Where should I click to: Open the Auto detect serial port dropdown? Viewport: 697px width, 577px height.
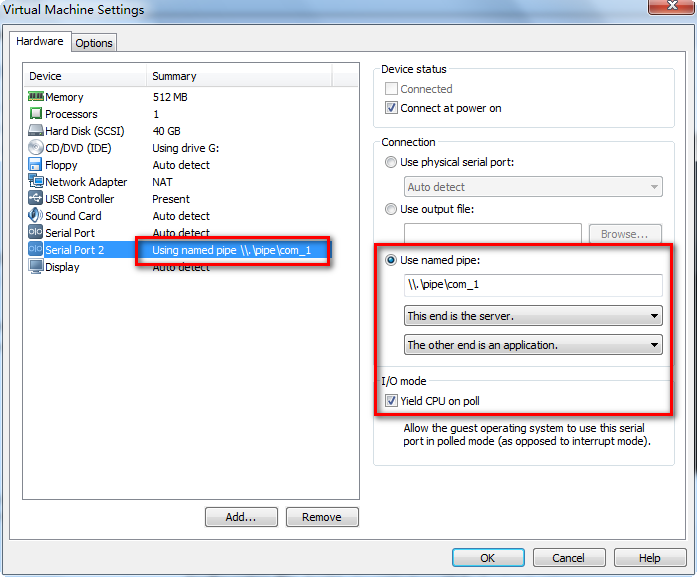(533, 187)
